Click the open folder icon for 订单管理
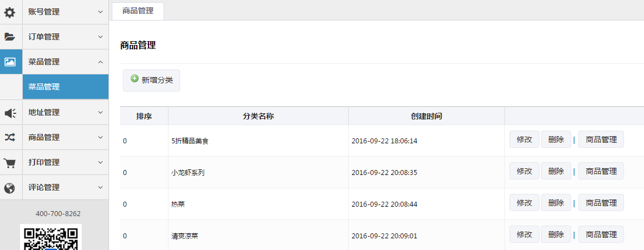The width and height of the screenshot is (644, 250). [9, 37]
